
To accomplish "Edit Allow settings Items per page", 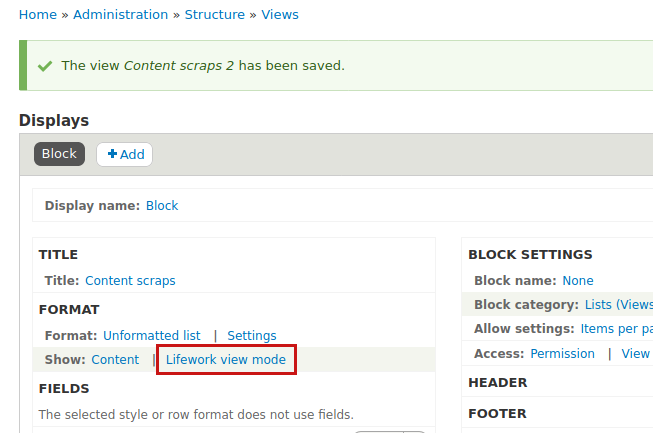I will (x=617, y=329).
